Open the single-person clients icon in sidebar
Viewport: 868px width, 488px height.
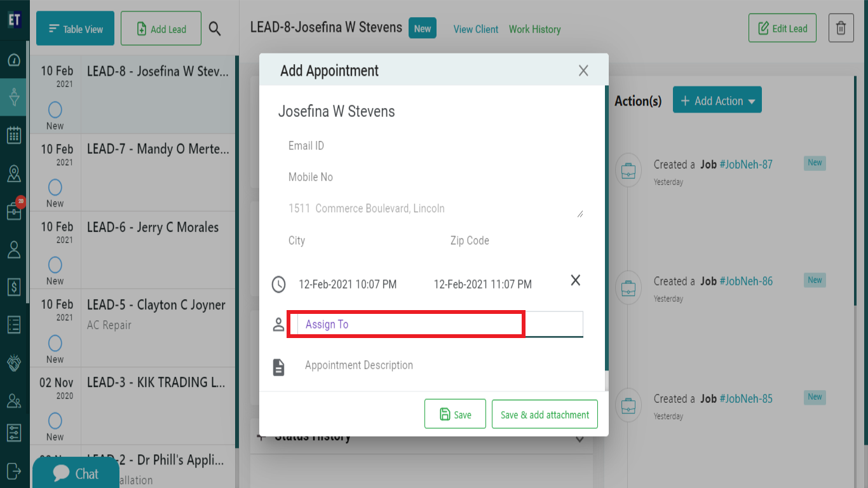point(14,249)
